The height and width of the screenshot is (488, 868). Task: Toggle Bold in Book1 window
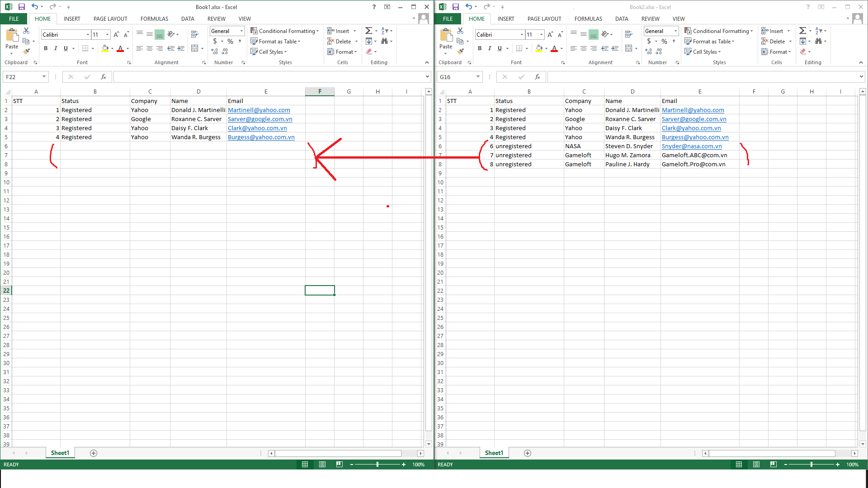click(46, 48)
